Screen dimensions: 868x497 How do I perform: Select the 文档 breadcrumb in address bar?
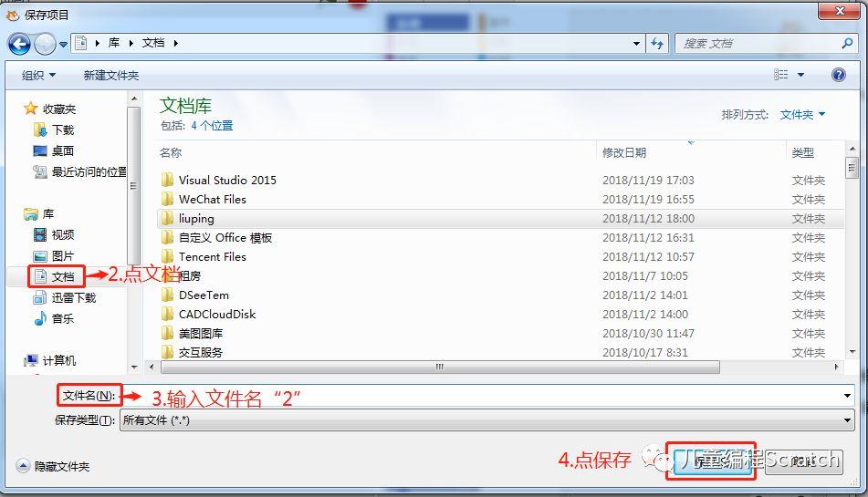pyautogui.click(x=153, y=43)
